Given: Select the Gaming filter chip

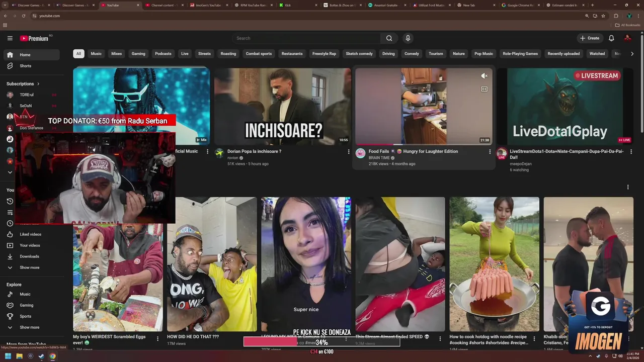Looking at the screenshot, I should click(x=138, y=54).
